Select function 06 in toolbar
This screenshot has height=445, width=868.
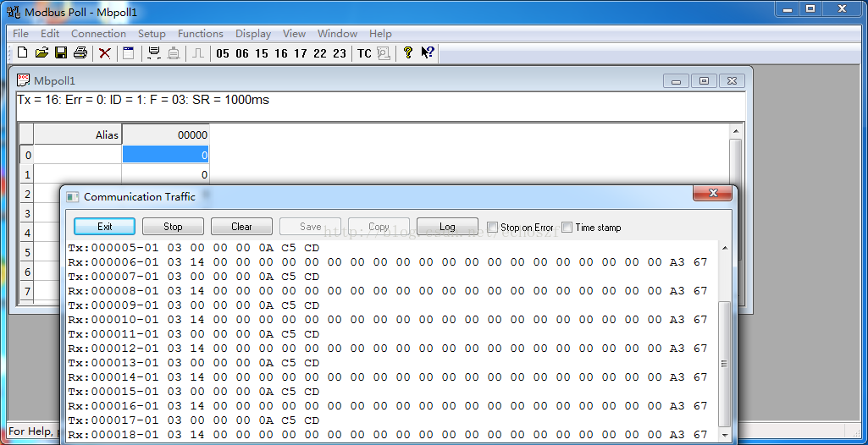pos(242,53)
